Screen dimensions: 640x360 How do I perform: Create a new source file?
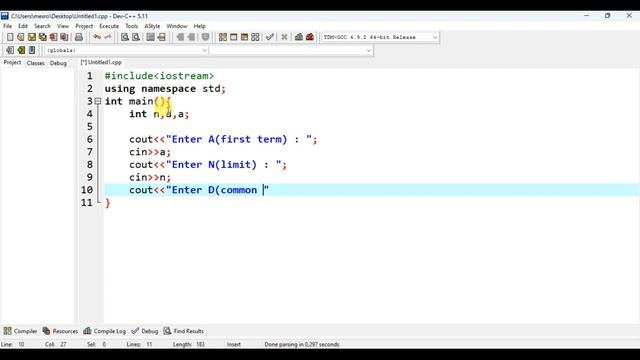10,37
